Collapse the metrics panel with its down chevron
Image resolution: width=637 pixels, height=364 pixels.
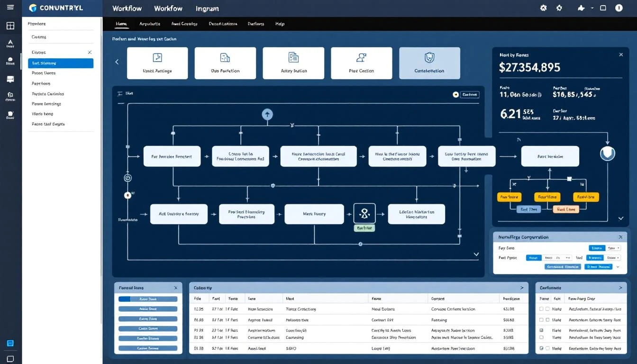pos(621,218)
